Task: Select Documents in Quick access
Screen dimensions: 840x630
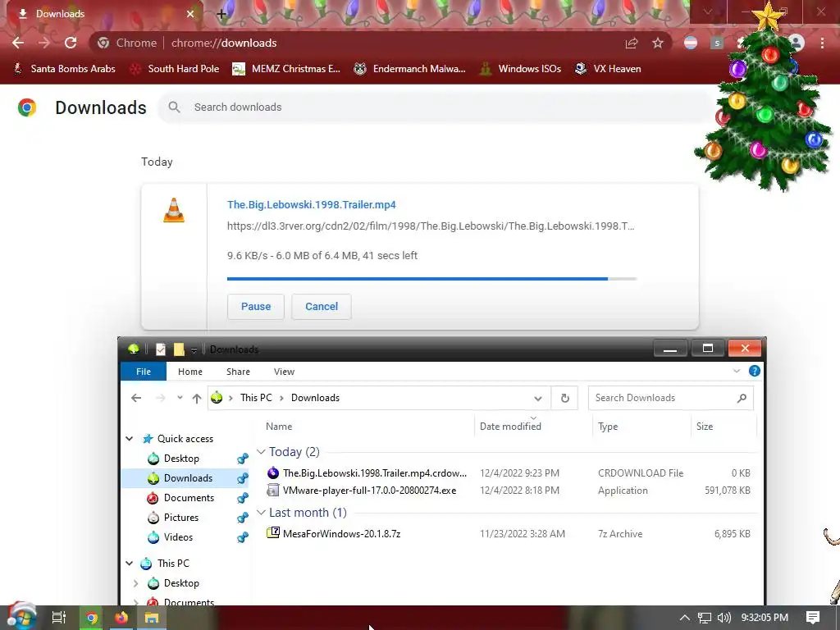Action: point(189,498)
